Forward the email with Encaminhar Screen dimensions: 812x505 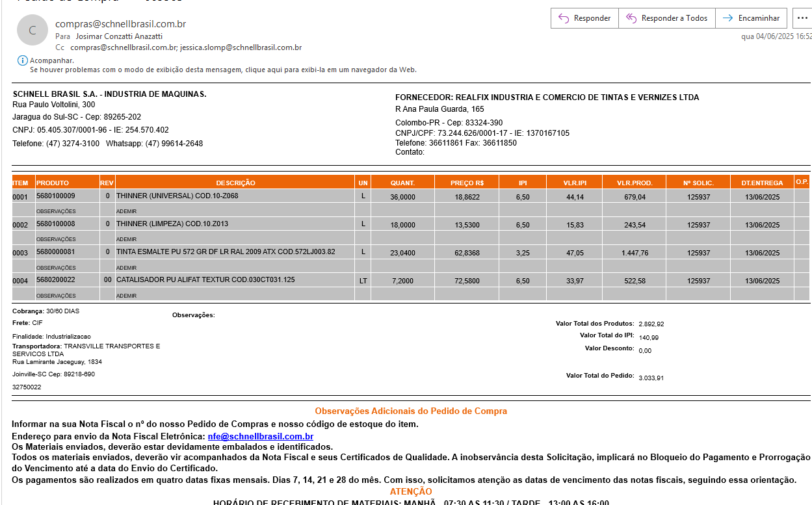(x=752, y=18)
